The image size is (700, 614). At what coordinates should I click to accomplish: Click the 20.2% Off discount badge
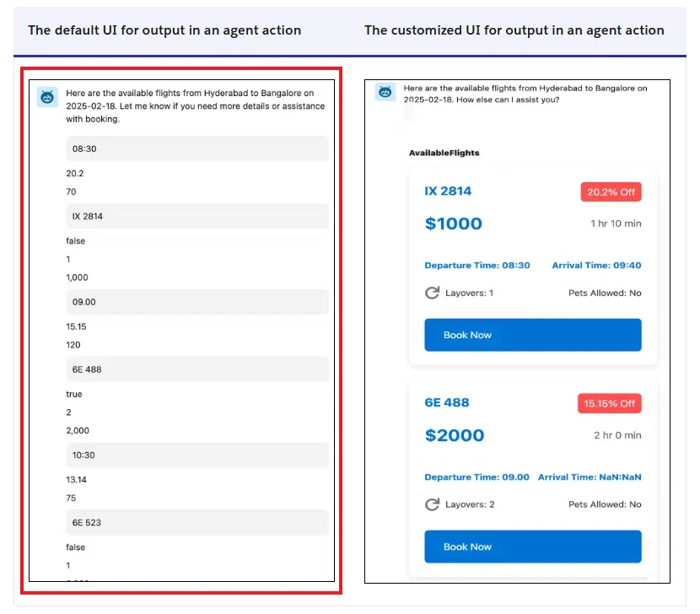tap(611, 192)
